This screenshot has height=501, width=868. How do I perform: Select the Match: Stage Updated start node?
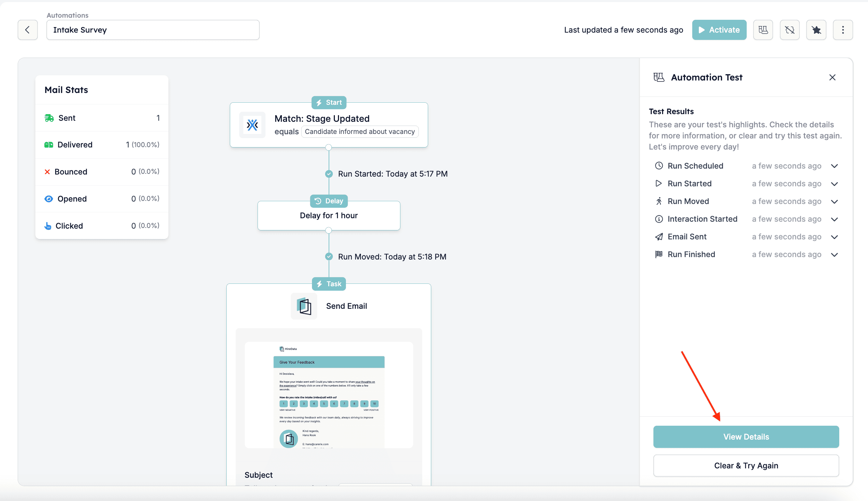(329, 125)
